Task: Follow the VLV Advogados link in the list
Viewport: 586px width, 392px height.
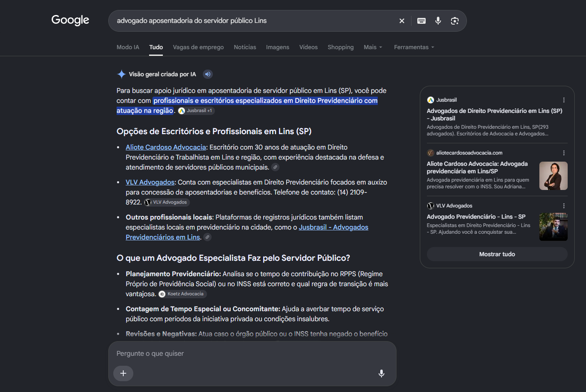Action: (150, 182)
